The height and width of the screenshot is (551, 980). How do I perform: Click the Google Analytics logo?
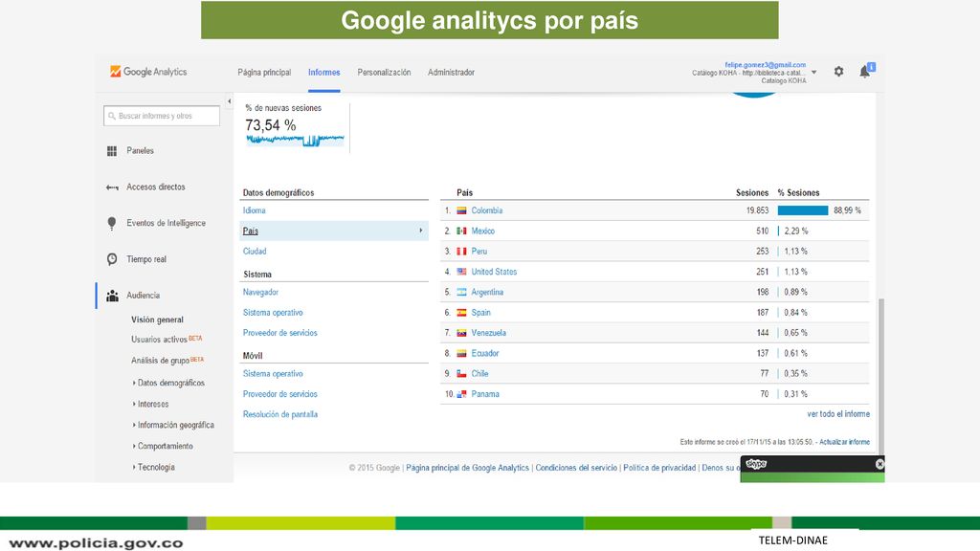point(148,72)
